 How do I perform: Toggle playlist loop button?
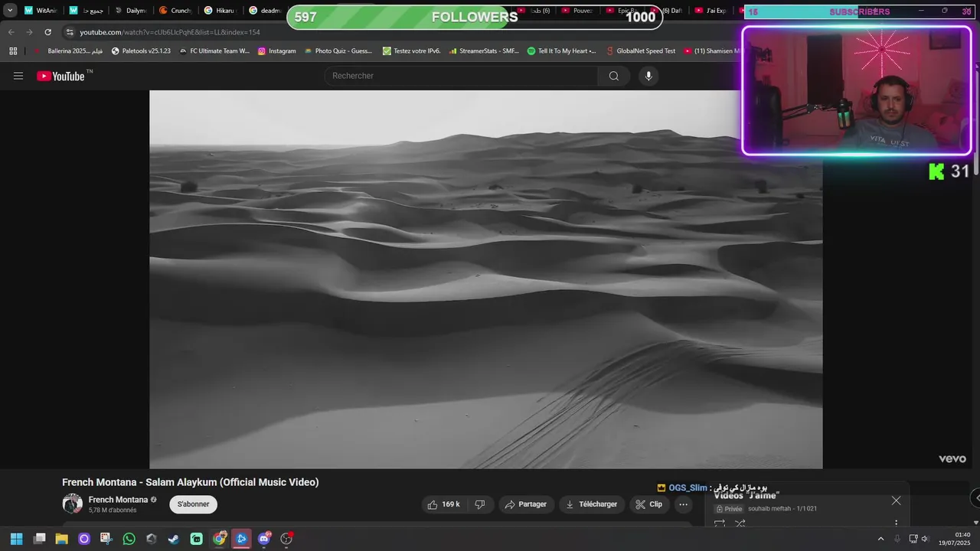(x=720, y=523)
